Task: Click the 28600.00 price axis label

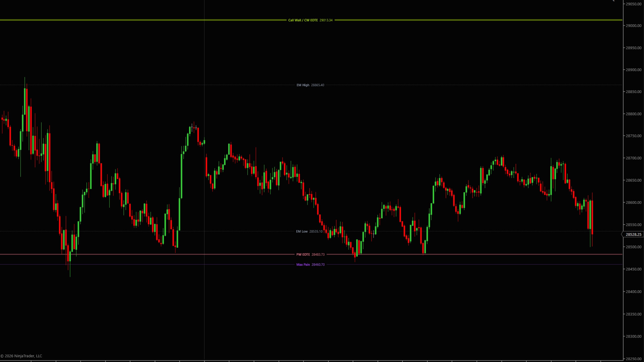Action: (x=633, y=202)
